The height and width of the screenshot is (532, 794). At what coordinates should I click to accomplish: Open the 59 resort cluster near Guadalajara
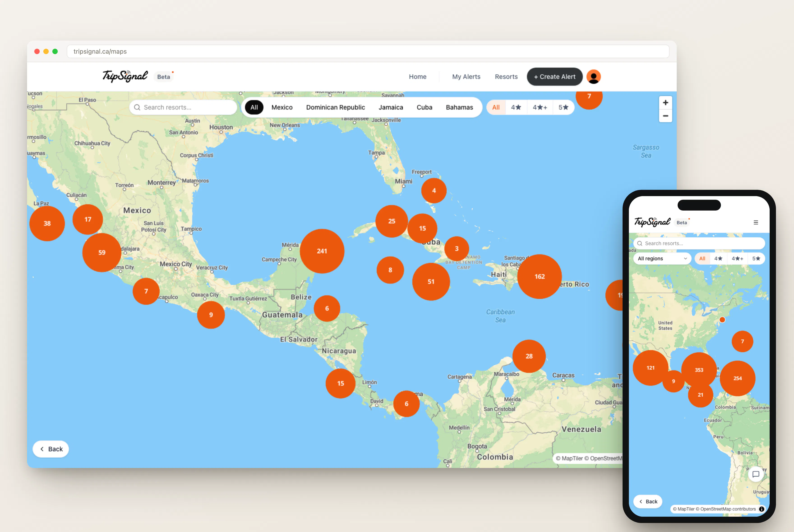(102, 252)
